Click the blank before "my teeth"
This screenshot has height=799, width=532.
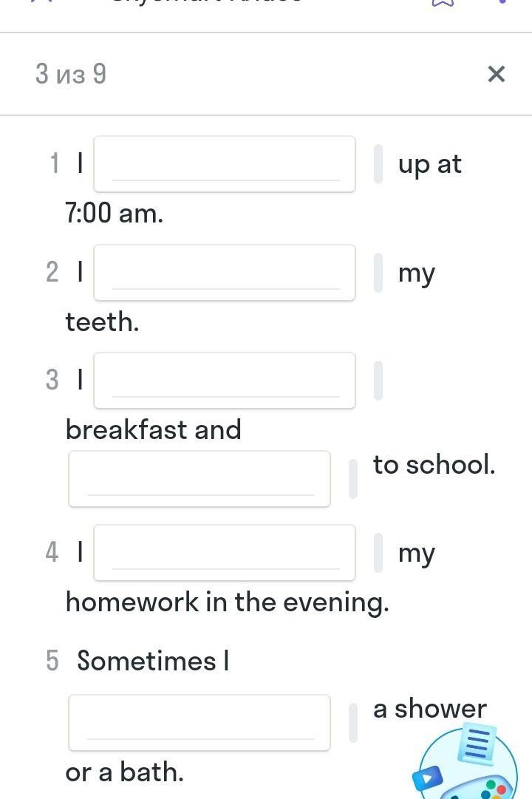225,273
